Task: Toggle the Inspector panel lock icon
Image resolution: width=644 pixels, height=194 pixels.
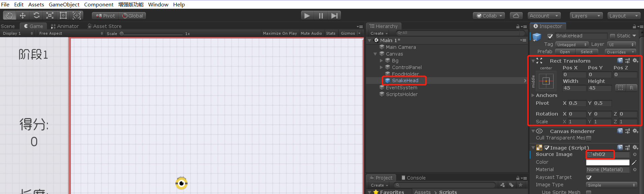Action: point(634,27)
